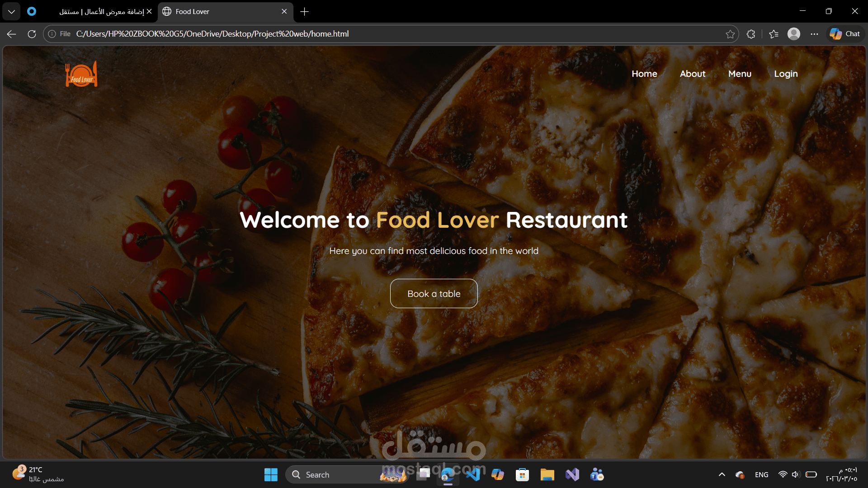Refresh the page

pos(32,34)
